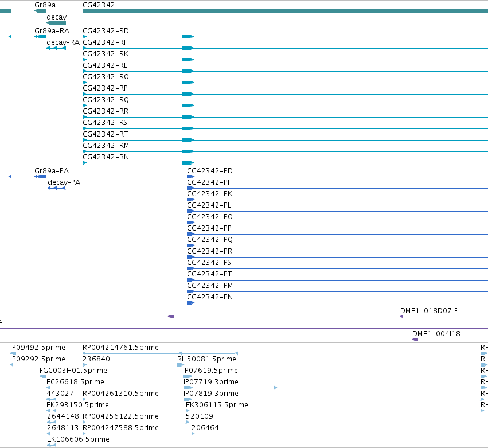
Task: Click the 520109 label
Action: 200,416
